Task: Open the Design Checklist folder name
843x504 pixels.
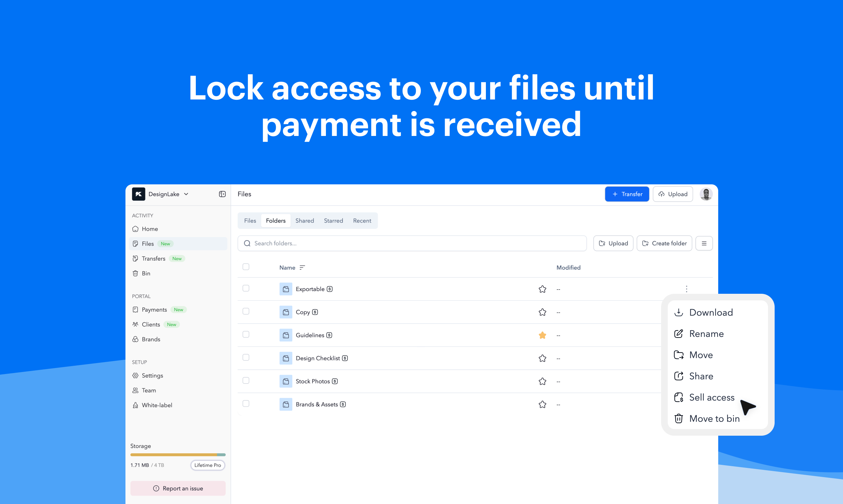Action: tap(318, 358)
